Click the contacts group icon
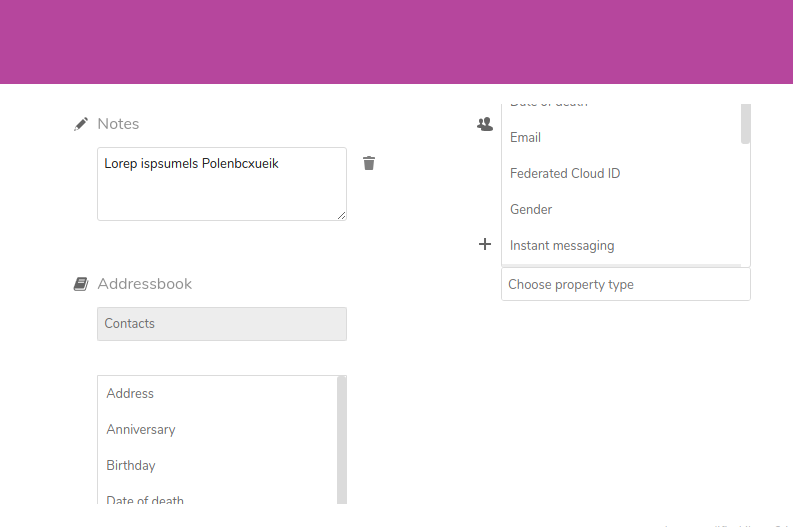This screenshot has height=527, width=793. coord(484,124)
